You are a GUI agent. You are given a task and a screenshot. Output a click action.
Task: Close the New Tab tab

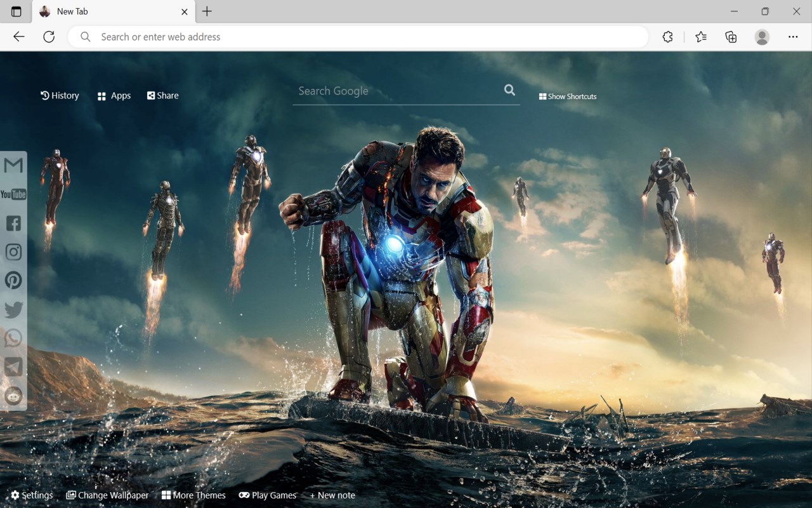[185, 11]
